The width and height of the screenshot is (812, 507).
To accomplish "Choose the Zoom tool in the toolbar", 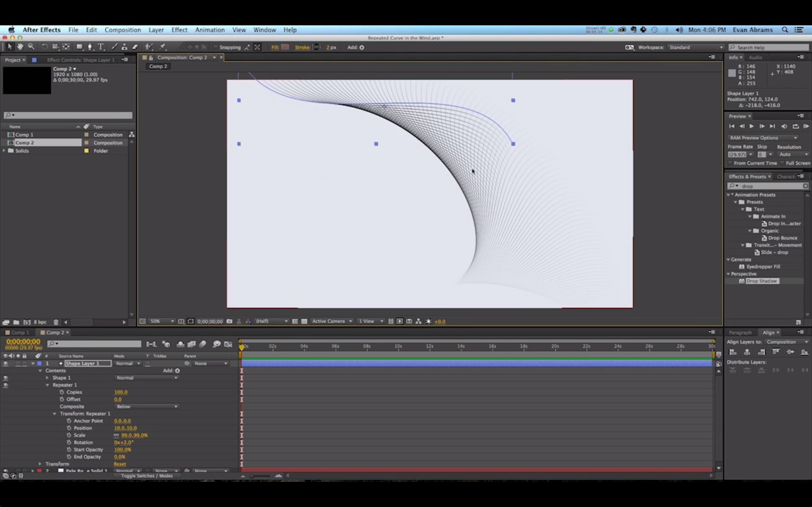I will 30,47.
